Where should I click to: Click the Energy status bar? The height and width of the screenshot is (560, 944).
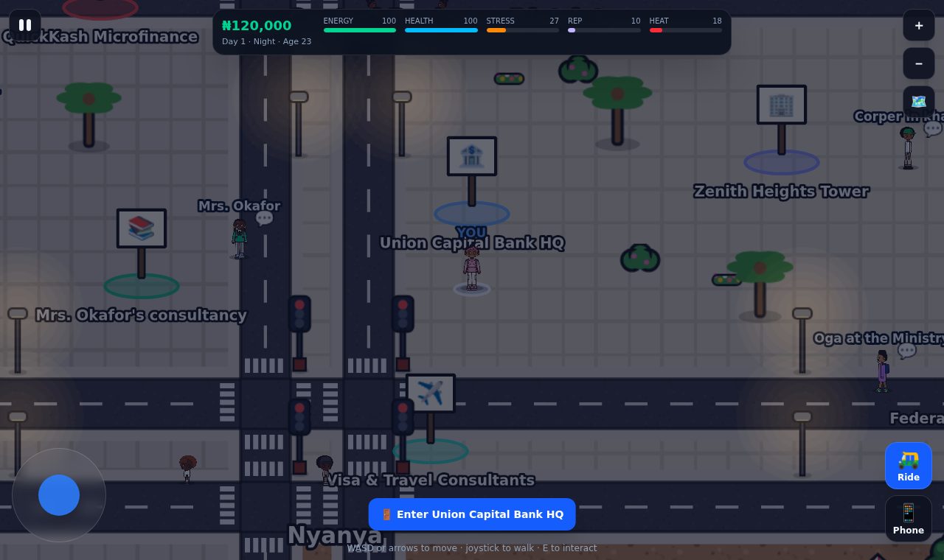click(360, 25)
